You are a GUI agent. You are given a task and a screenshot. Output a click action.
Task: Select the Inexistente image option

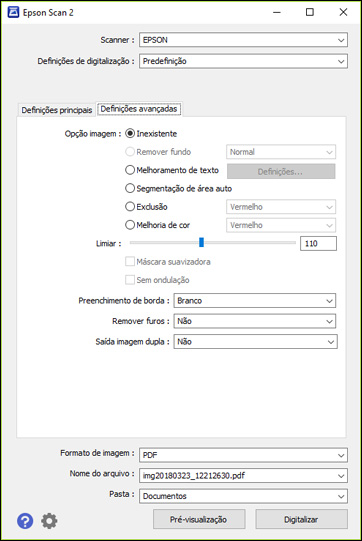click(130, 134)
